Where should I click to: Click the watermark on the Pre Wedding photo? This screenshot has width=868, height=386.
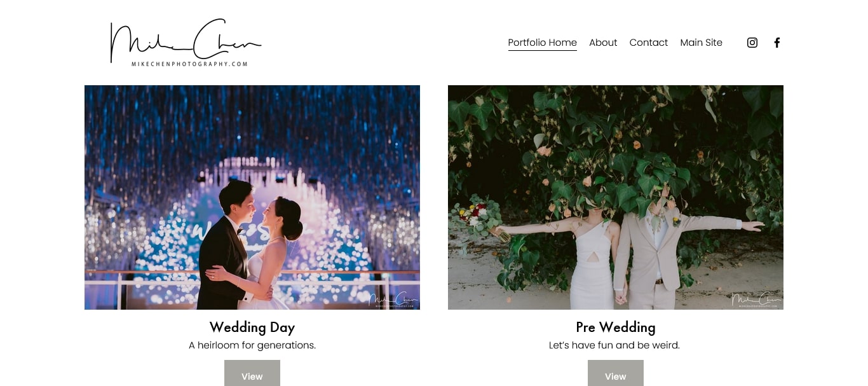(x=756, y=300)
